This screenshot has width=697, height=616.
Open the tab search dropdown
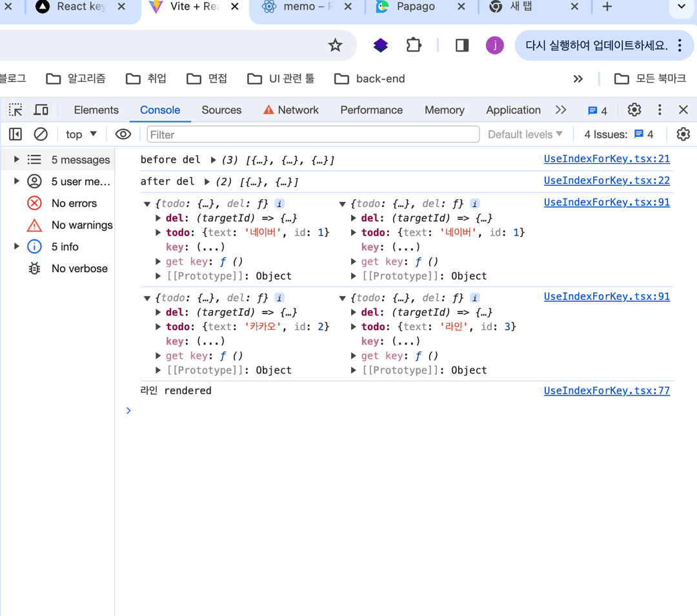point(682,6)
